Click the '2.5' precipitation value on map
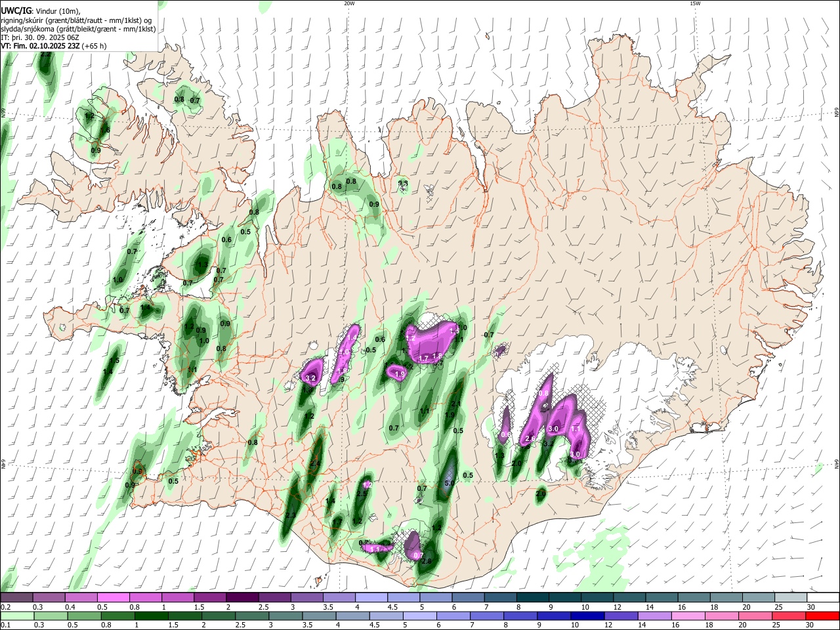This screenshot has width=840, height=630. click(x=362, y=493)
